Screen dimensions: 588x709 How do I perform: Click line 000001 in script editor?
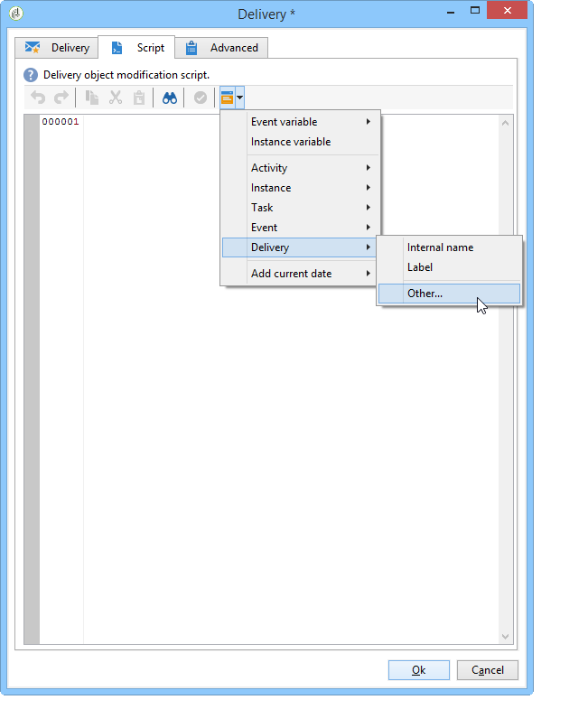(x=61, y=121)
